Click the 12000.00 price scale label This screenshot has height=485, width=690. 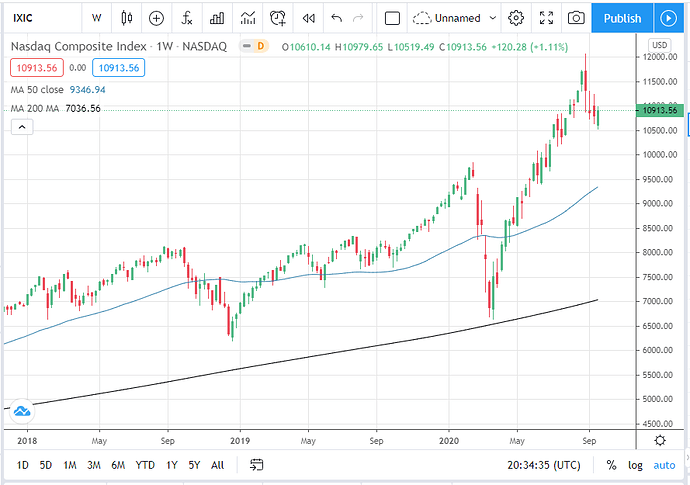660,57
